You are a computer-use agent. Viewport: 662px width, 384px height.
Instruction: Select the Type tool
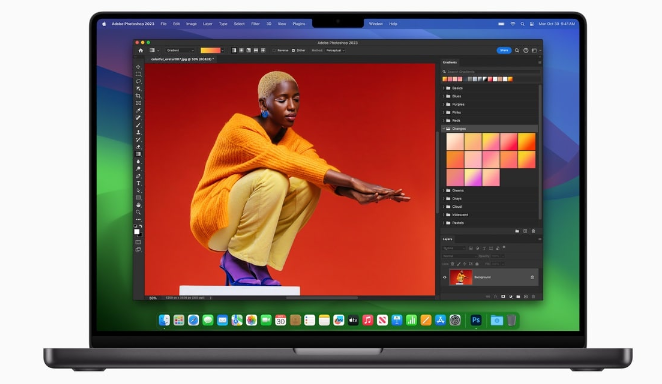tap(138, 184)
